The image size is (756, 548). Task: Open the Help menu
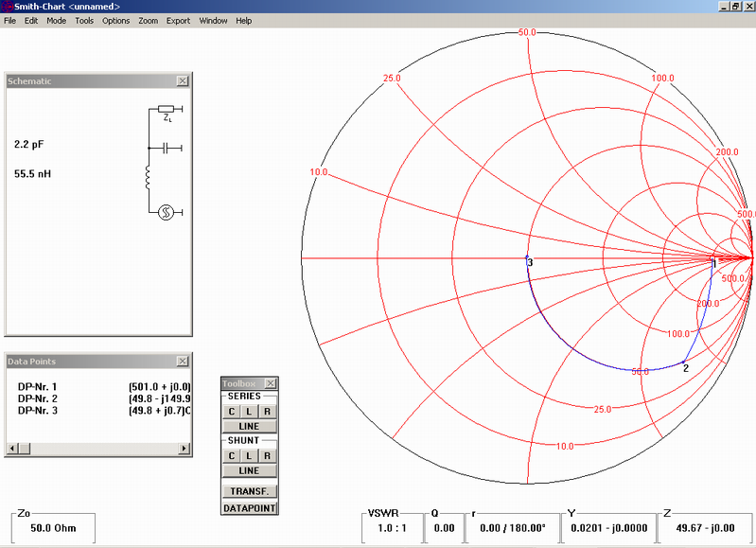click(243, 21)
